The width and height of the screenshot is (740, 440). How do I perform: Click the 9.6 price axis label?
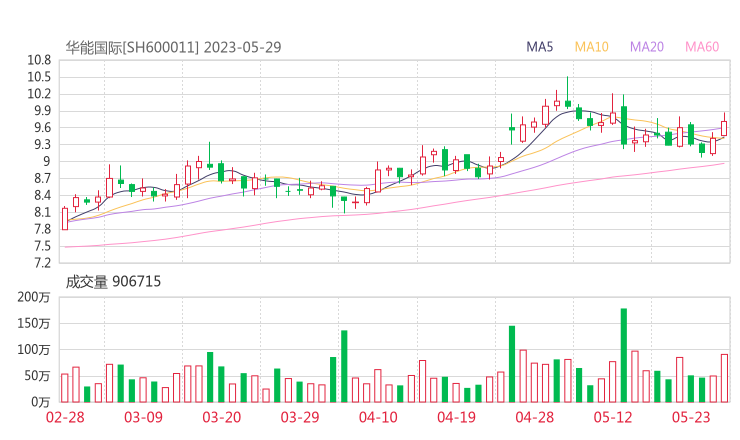point(42,127)
